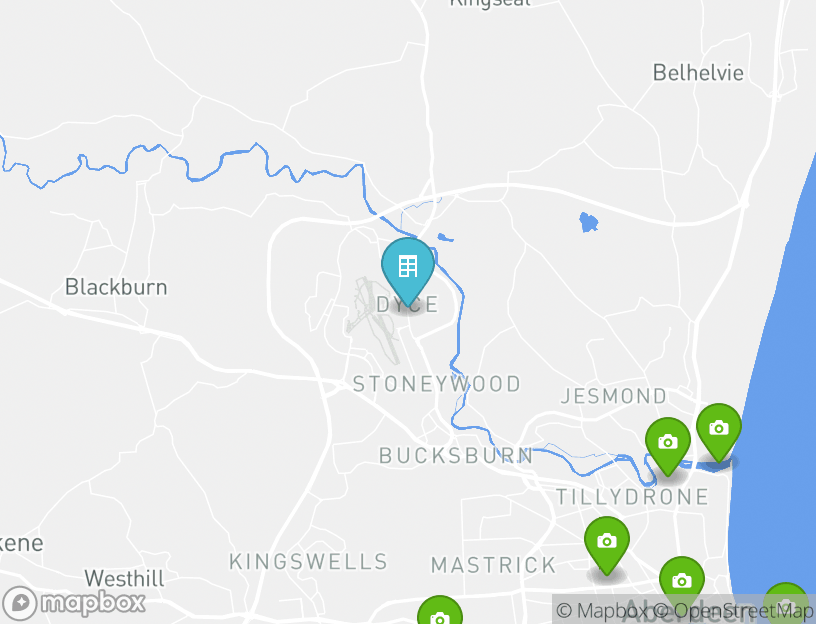Select the Tillydrone area label
Screen dimensions: 816x624
[x=632, y=496]
